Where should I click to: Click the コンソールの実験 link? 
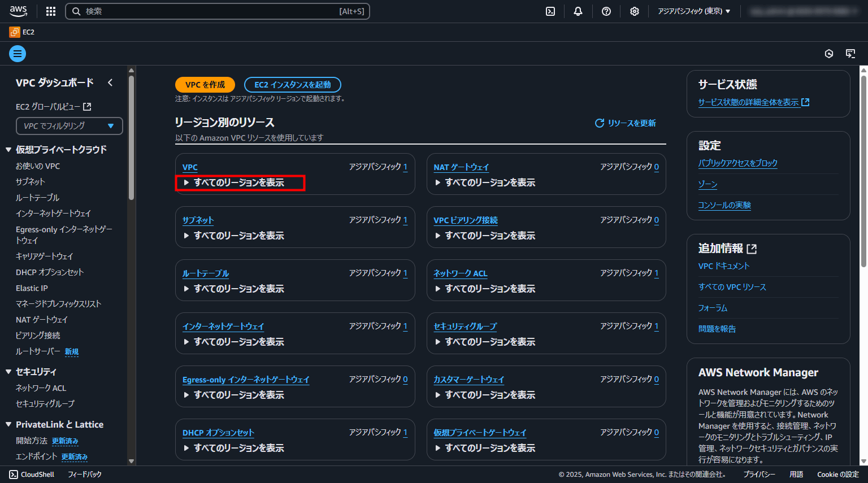coord(724,205)
